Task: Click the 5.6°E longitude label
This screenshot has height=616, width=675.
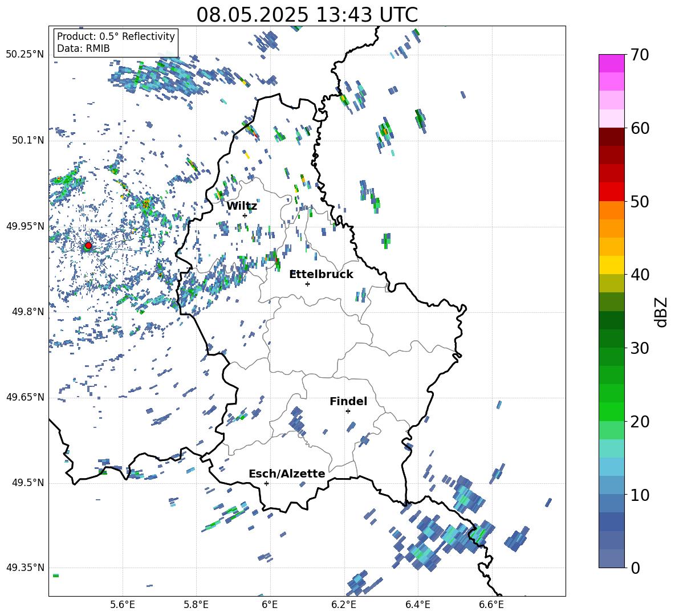Action: click(123, 605)
